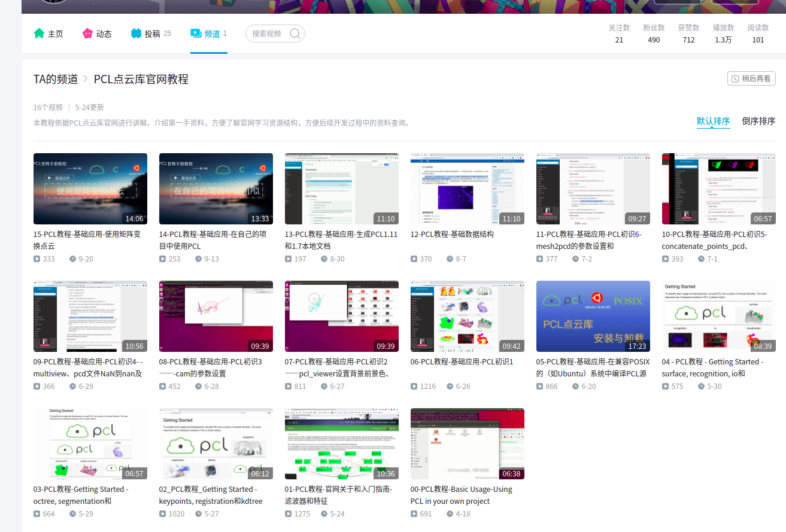Click the play-count icon under the 15-PCL video
Image resolution: width=786 pixels, height=532 pixels.
(36, 259)
